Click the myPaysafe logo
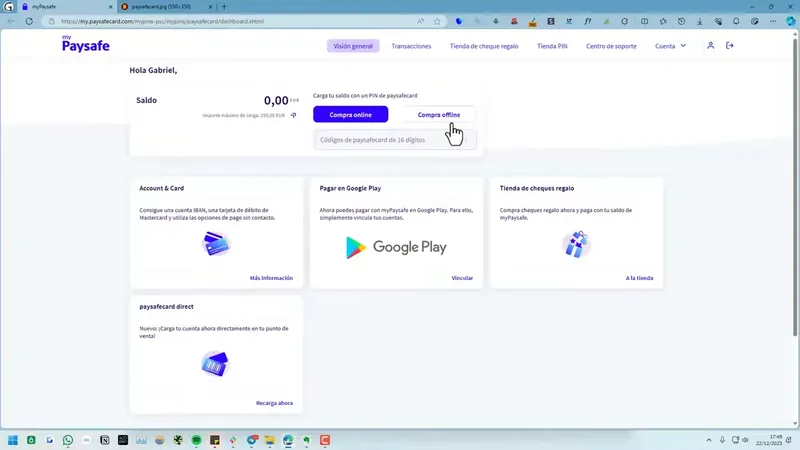This screenshot has width=800, height=450. [86, 44]
